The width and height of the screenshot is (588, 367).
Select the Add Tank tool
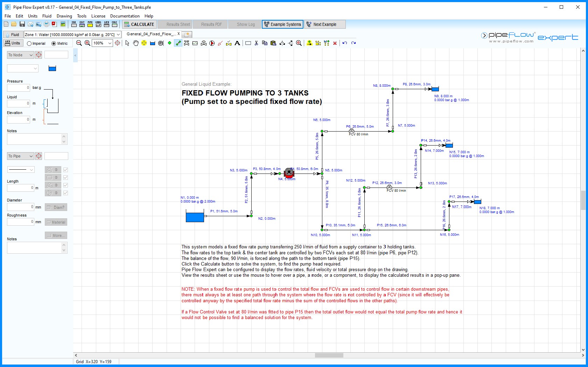[x=153, y=43]
